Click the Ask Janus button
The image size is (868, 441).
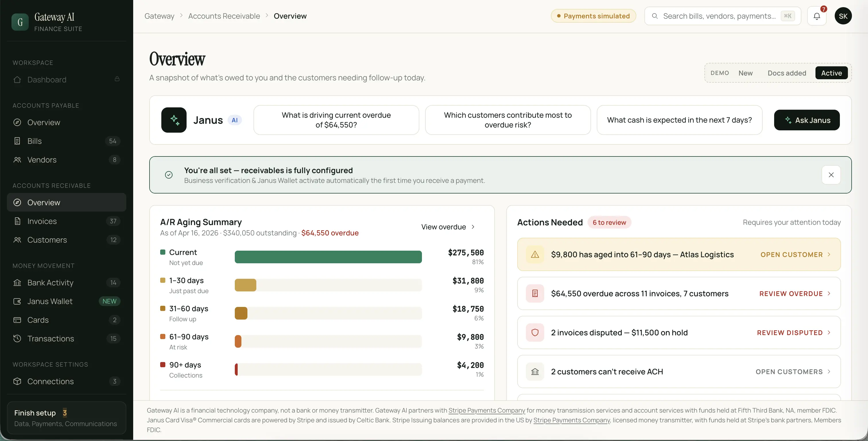pos(807,120)
